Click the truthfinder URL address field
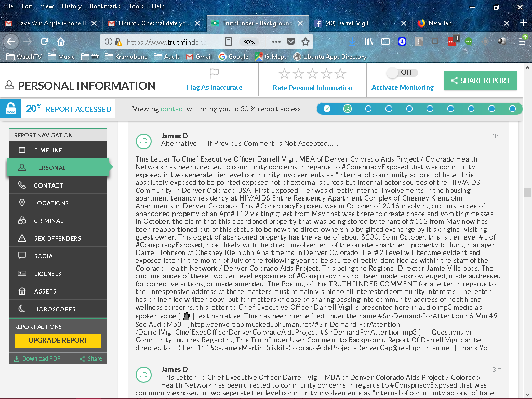 [166, 42]
